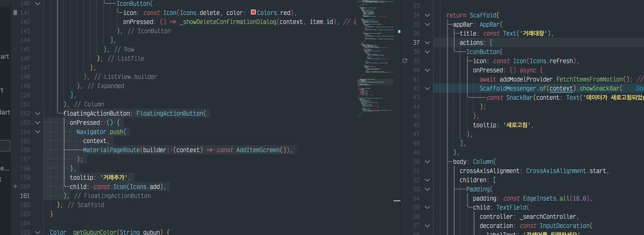Click line number 50 in the right editor
The height and width of the screenshot is (235, 644).
pyautogui.click(x=416, y=161)
